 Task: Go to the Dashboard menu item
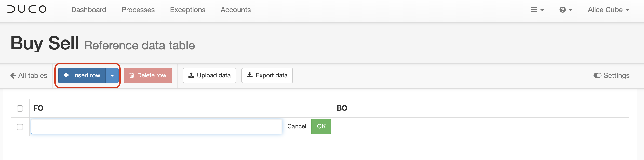pyautogui.click(x=89, y=10)
